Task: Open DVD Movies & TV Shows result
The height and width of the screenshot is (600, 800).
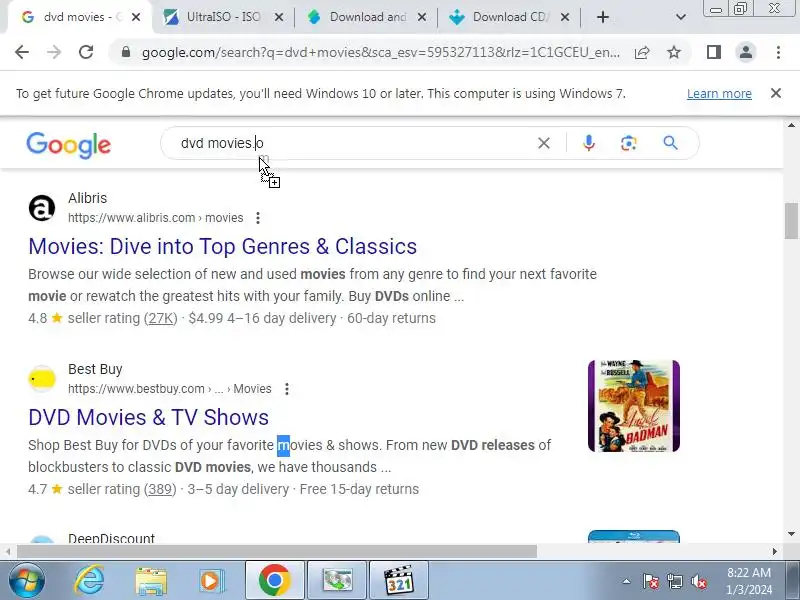Action: [x=148, y=417]
